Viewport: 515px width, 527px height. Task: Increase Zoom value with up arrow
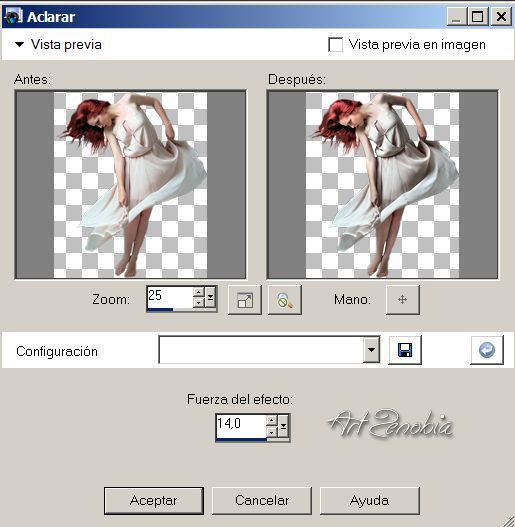199,292
